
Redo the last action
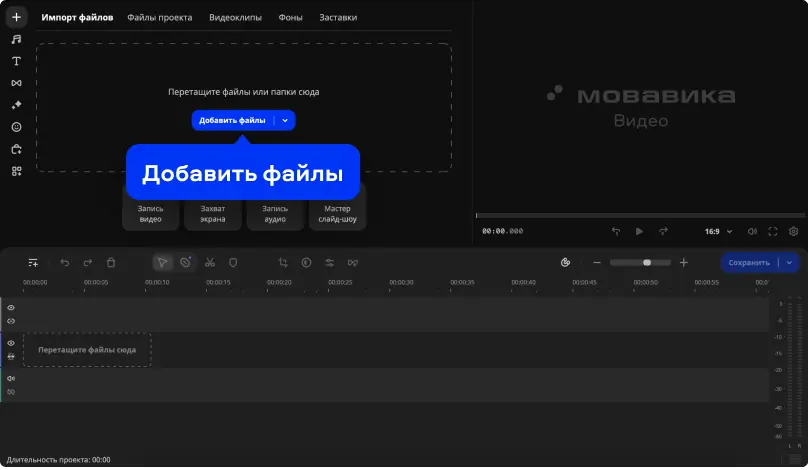click(88, 263)
